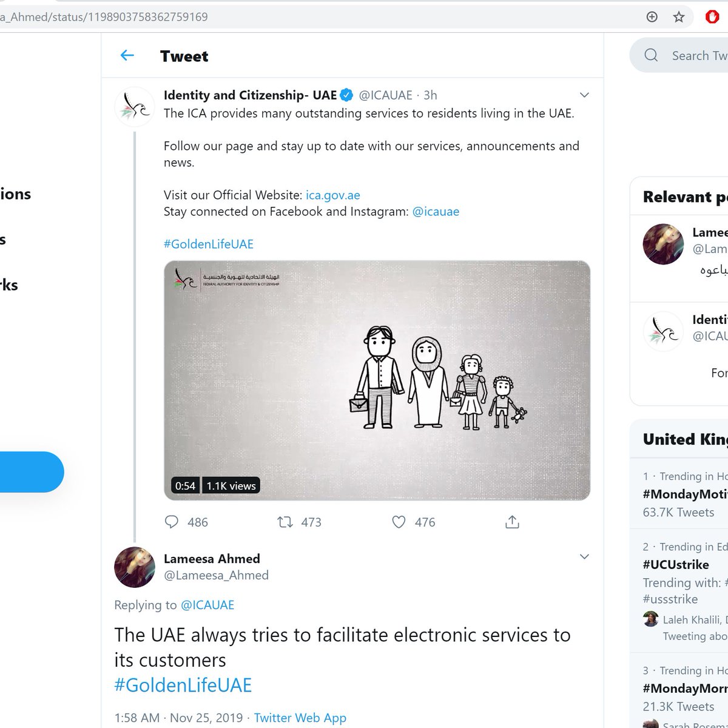This screenshot has width=728, height=728.
Task: Click the 63.7K Tweets count
Action: point(678,513)
